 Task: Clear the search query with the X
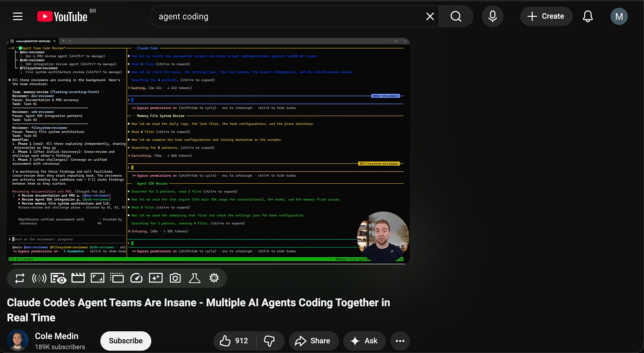point(430,16)
